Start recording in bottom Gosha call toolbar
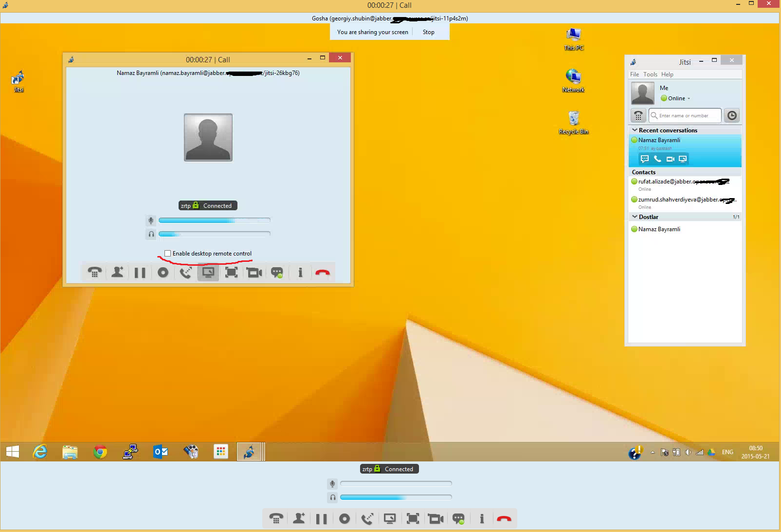 (x=345, y=519)
